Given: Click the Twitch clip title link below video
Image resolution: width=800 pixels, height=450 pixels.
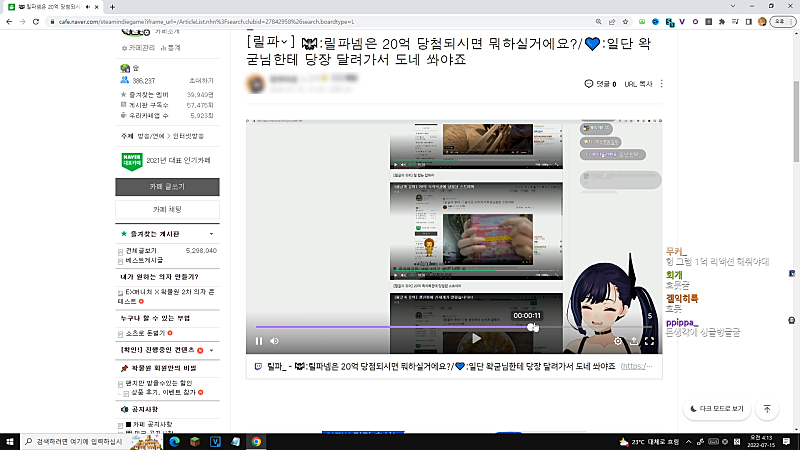Looking at the screenshot, I should pyautogui.click(x=441, y=366).
